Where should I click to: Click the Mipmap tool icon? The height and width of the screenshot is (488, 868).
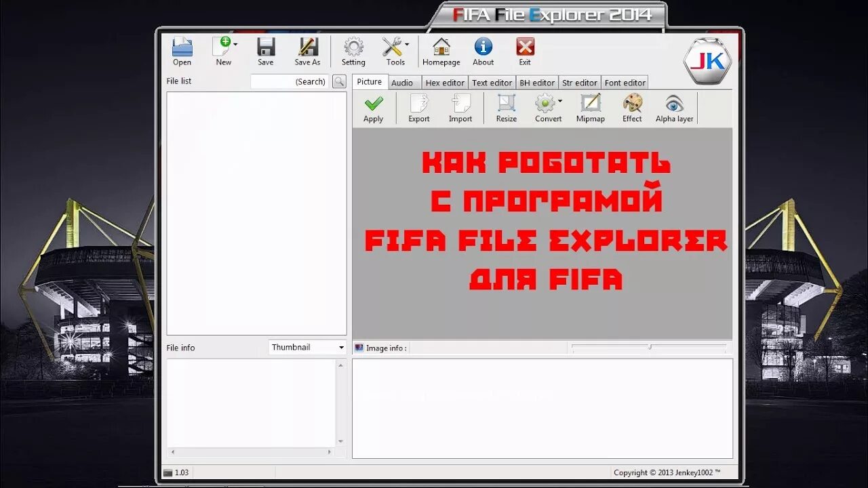pyautogui.click(x=591, y=103)
